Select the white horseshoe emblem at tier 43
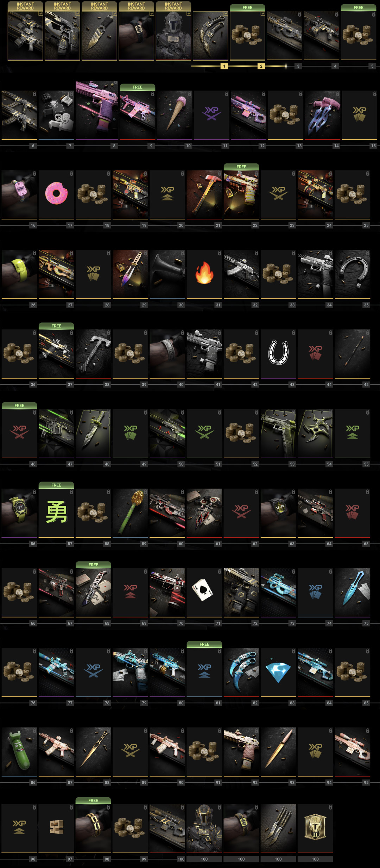Viewport: 380px width, 868px height. 278,354
